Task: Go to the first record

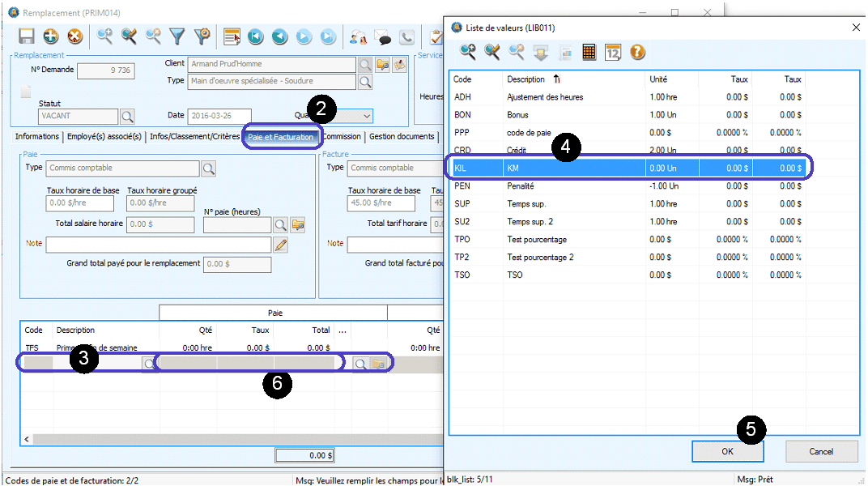Action: click(255, 36)
